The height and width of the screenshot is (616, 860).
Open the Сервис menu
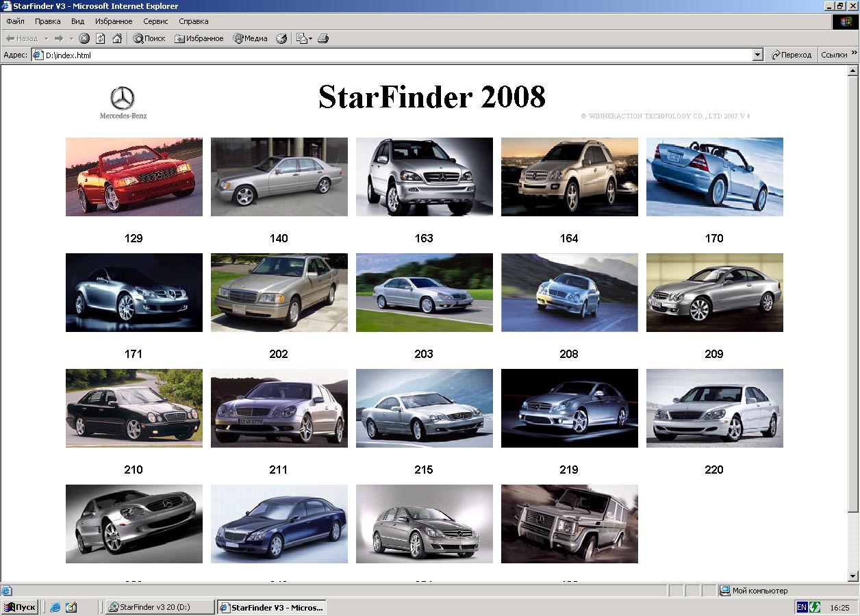(155, 21)
